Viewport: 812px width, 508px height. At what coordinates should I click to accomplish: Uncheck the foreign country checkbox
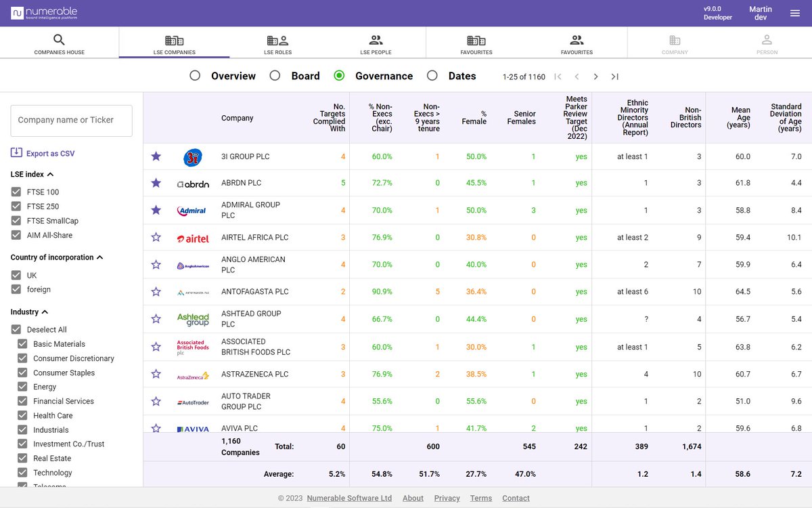16,289
